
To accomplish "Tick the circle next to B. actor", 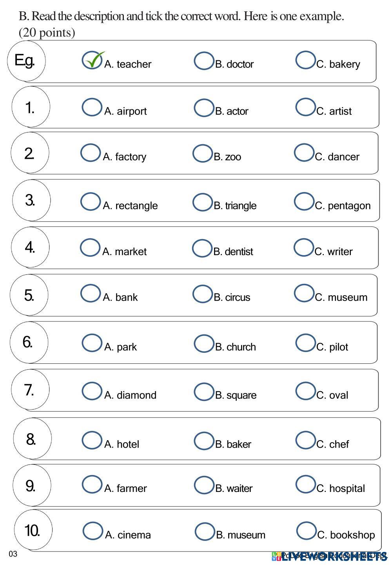I will (203, 107).
